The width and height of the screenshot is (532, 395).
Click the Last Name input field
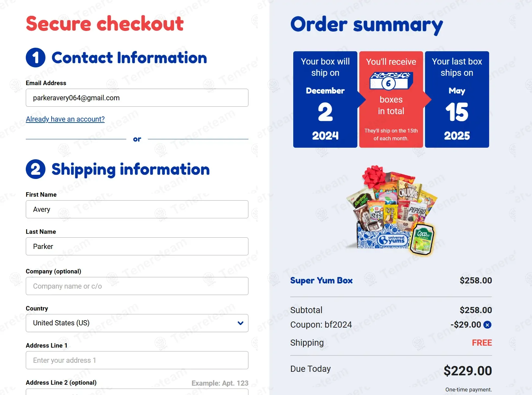[x=137, y=246]
